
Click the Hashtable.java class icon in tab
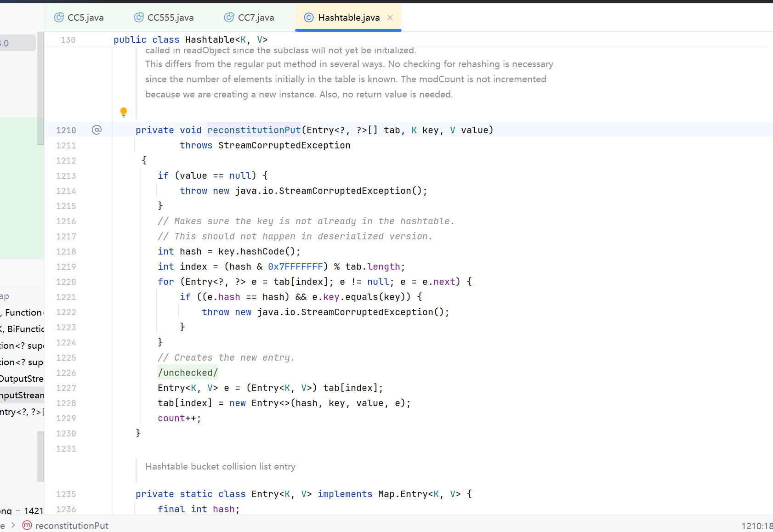pyautogui.click(x=309, y=17)
